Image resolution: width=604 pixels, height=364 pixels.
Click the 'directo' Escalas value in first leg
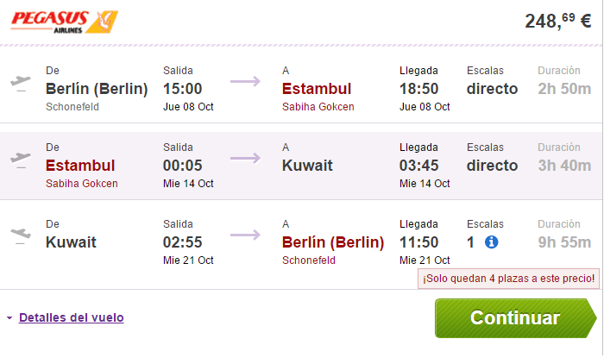point(492,89)
